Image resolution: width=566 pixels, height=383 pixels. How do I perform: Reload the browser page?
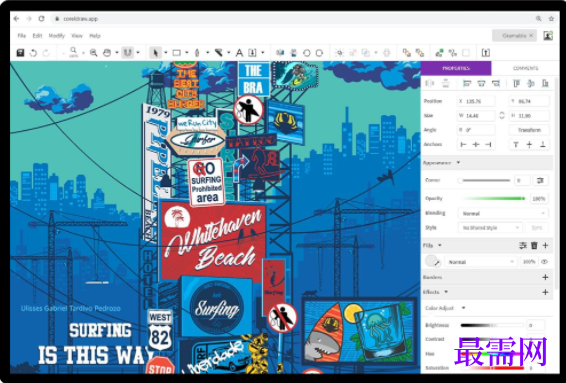[42, 18]
